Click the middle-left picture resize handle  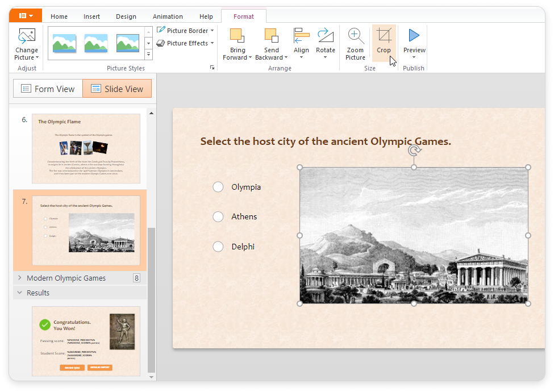[299, 235]
